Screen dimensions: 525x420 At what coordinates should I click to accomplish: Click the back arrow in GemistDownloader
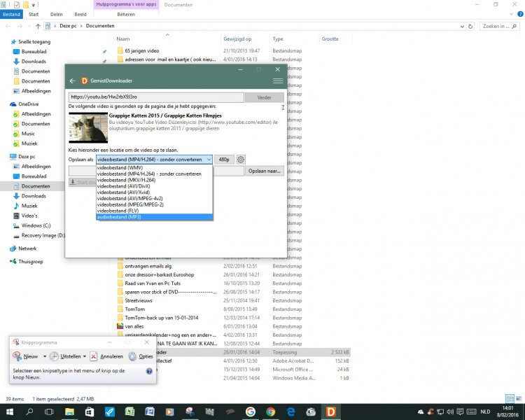click(x=72, y=80)
